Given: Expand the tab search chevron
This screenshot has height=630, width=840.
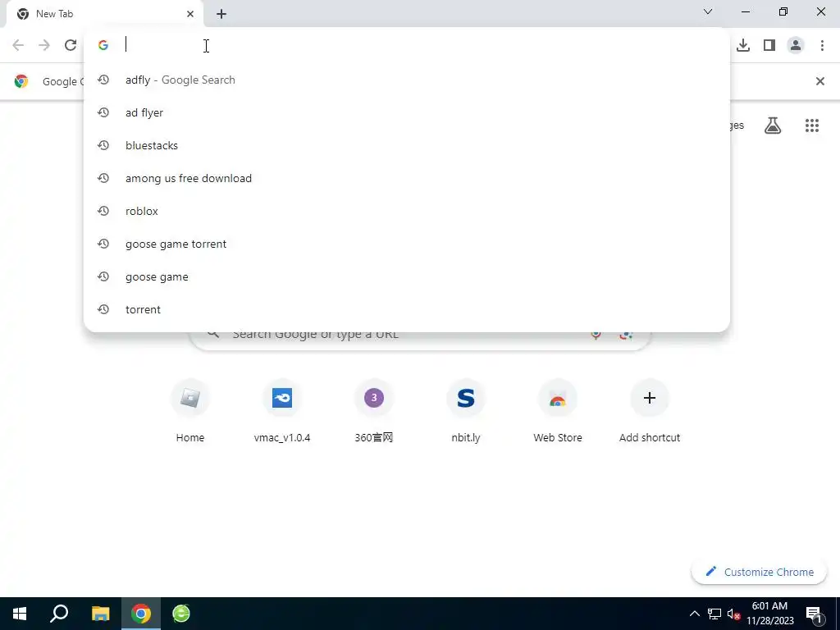Looking at the screenshot, I should (x=708, y=11).
